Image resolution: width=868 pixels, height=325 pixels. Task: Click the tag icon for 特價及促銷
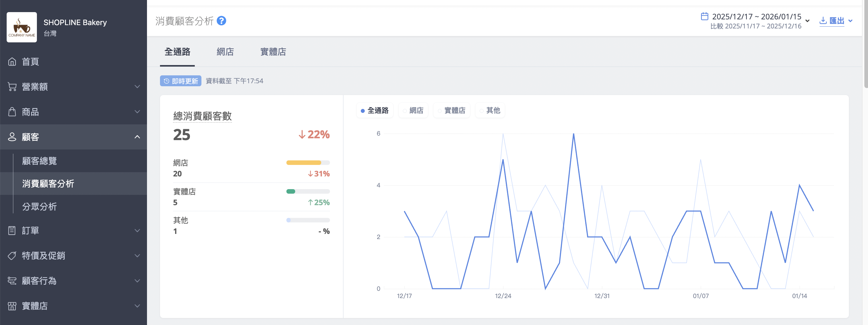point(12,255)
